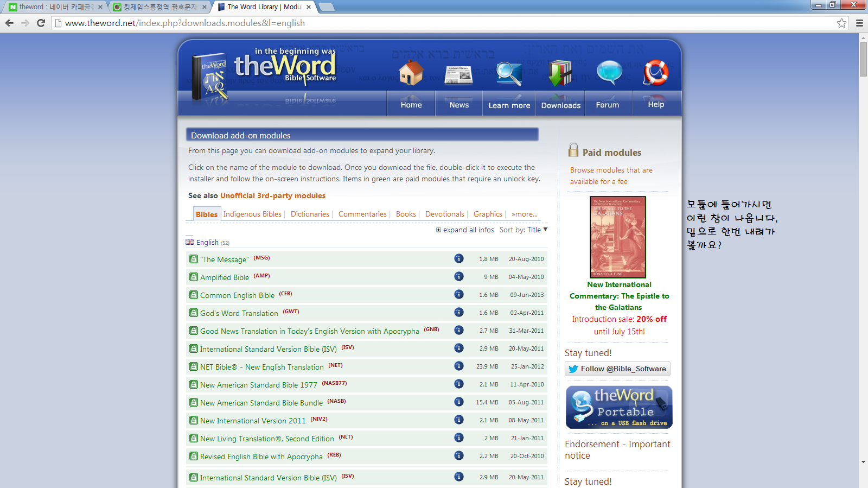Show info for Revised English Bible
This screenshot has height=488, width=868.
coord(459,455)
